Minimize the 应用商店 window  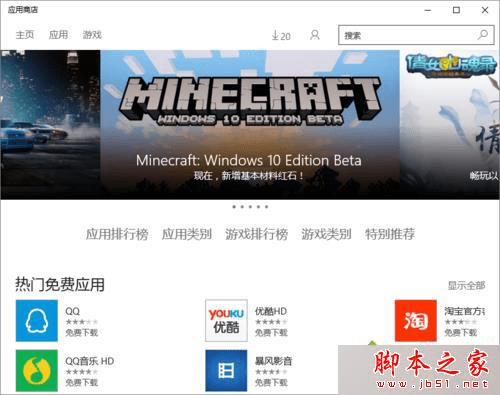click(428, 10)
